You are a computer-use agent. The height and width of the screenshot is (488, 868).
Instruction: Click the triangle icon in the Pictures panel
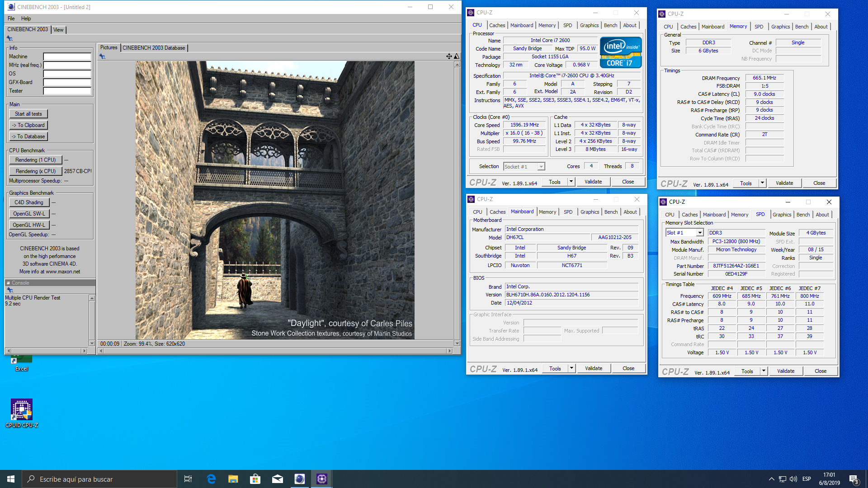tap(457, 56)
